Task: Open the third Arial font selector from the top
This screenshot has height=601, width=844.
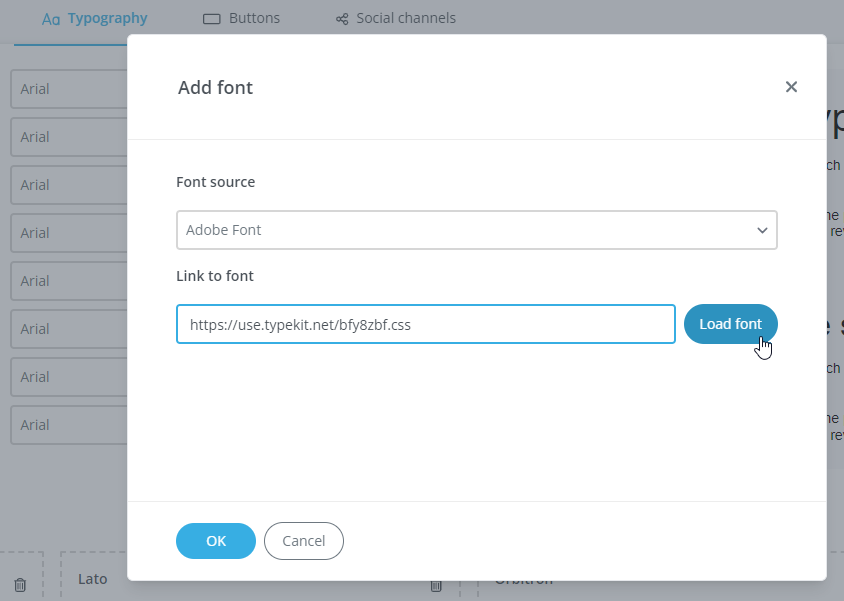Action: pos(68,185)
